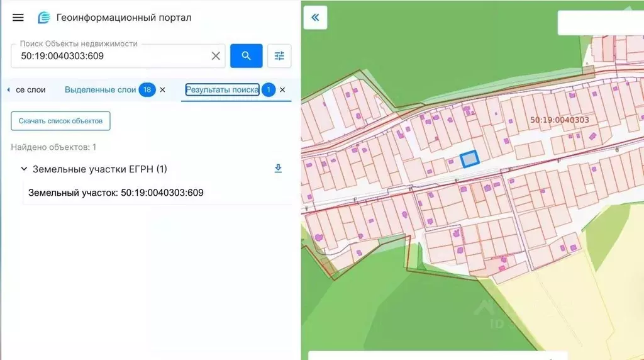This screenshot has width=644, height=360.
Task: Click the badge showing 18 selected layers
Action: 147,90
